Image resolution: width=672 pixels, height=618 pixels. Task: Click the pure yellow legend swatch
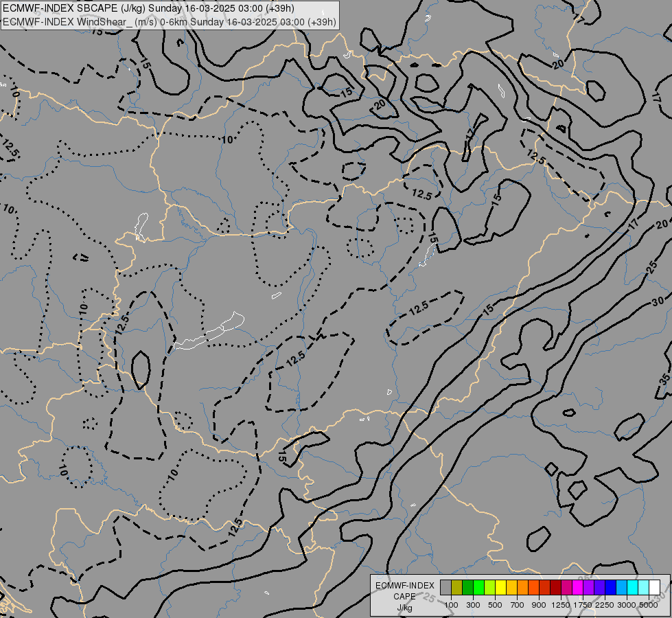point(500,588)
